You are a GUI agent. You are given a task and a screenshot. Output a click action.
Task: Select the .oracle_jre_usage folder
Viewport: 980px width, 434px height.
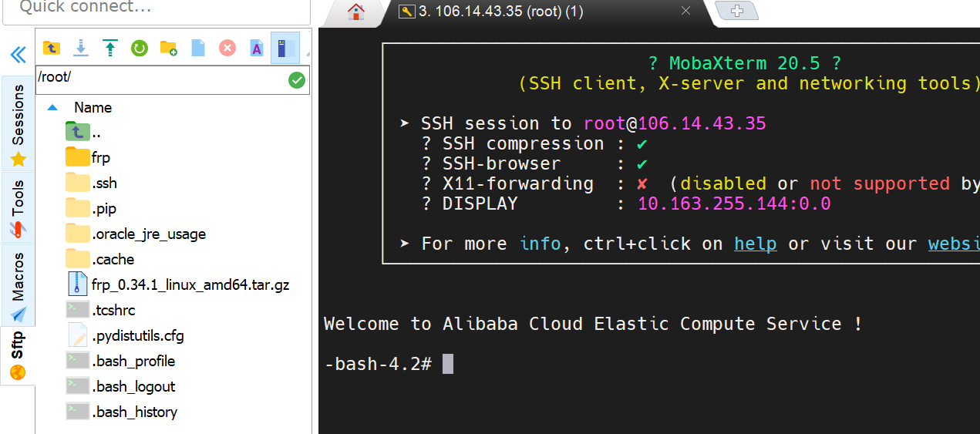[136, 234]
